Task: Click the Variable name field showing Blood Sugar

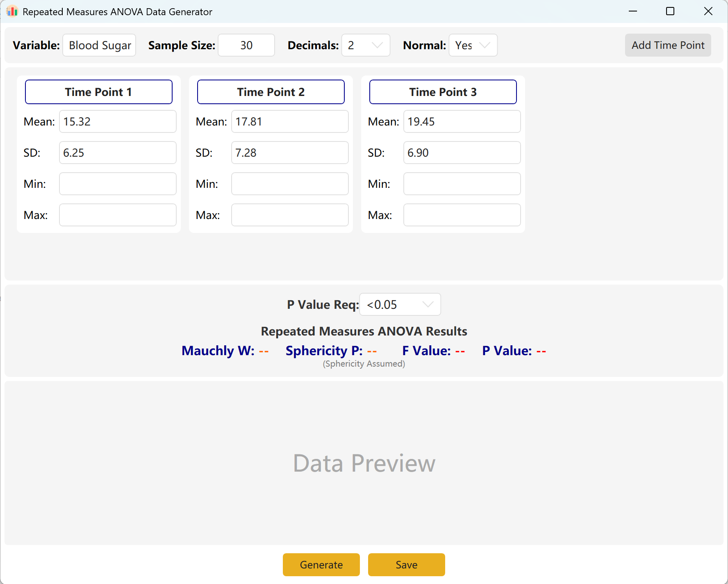Action: click(99, 45)
